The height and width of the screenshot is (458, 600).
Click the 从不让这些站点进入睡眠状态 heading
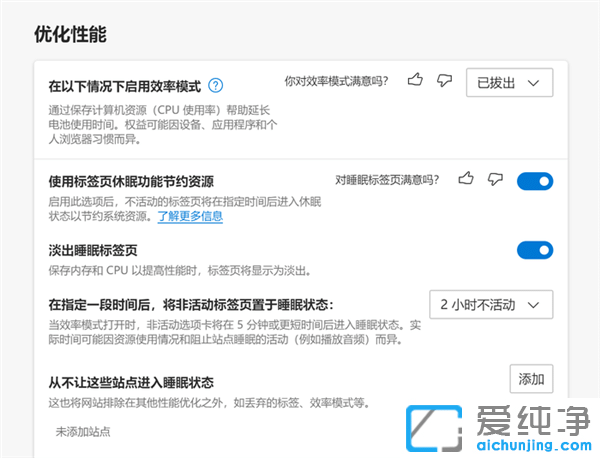pos(130,382)
